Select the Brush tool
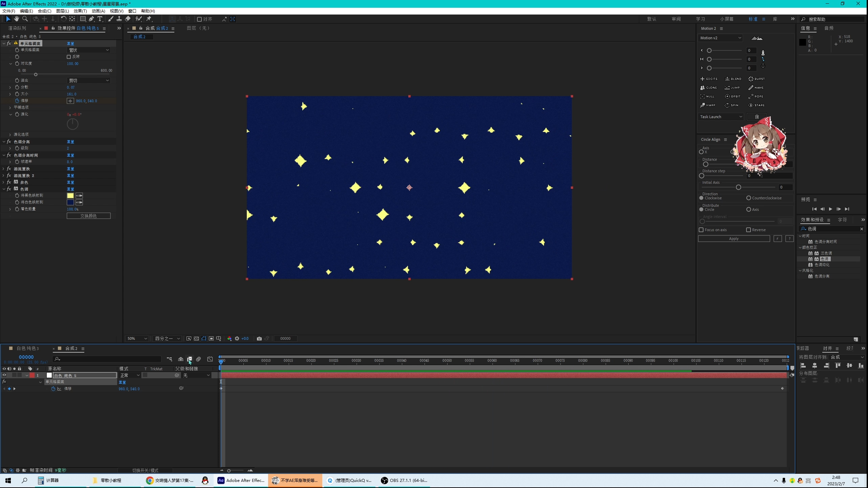 pos(111,19)
